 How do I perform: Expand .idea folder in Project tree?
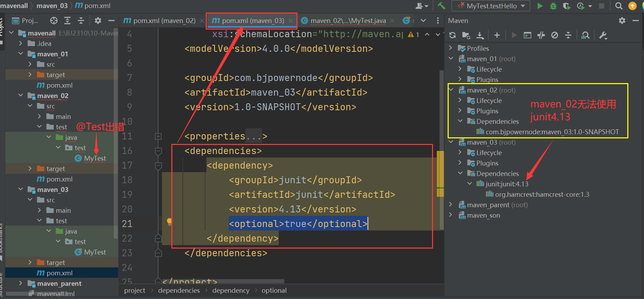coord(21,43)
